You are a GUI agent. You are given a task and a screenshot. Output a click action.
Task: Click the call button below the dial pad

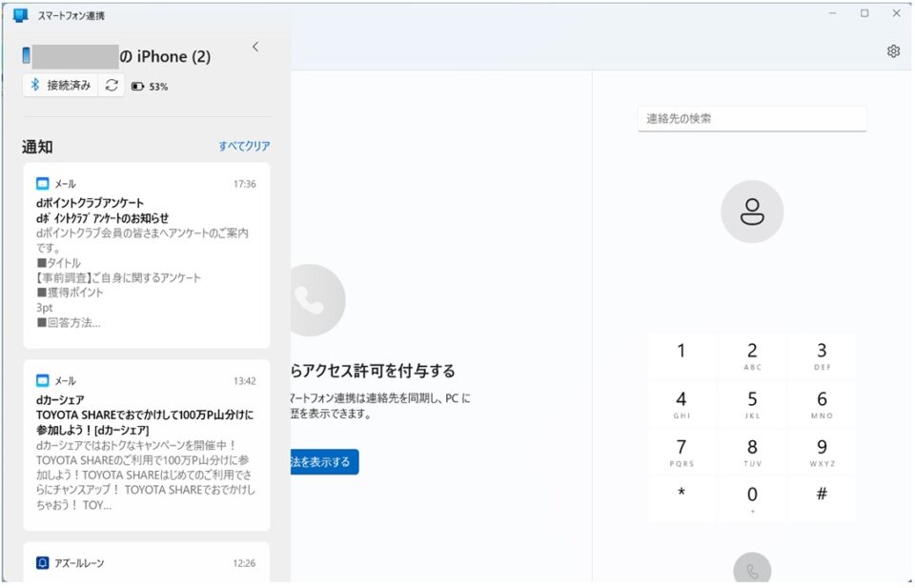click(752, 571)
